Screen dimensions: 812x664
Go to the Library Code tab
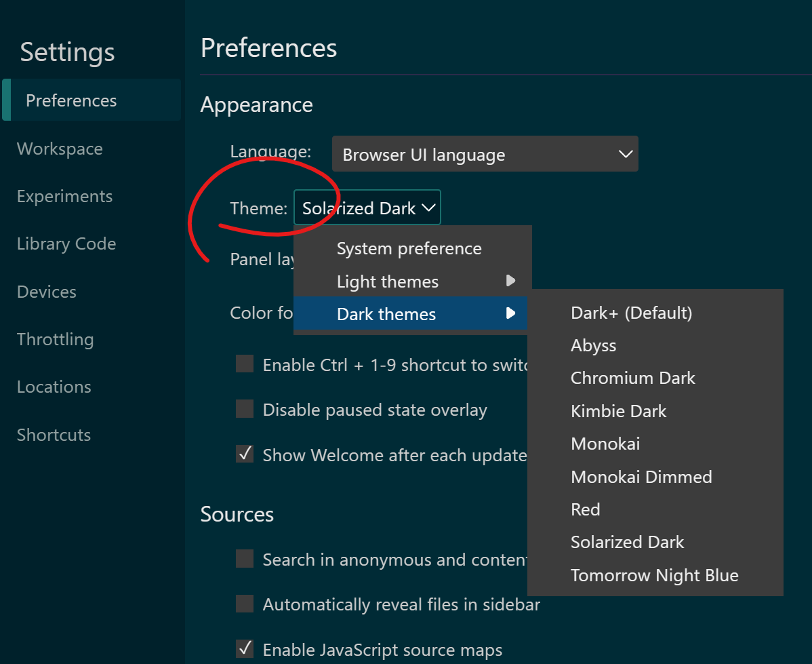(x=66, y=243)
